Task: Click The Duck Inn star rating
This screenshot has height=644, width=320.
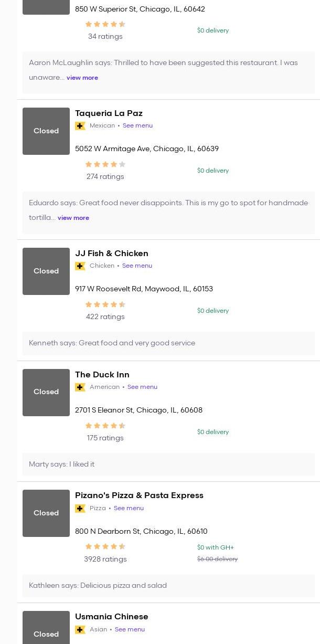Action: point(105,426)
